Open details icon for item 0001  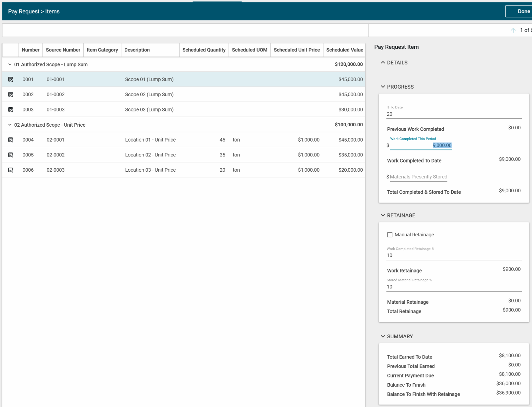click(x=11, y=80)
